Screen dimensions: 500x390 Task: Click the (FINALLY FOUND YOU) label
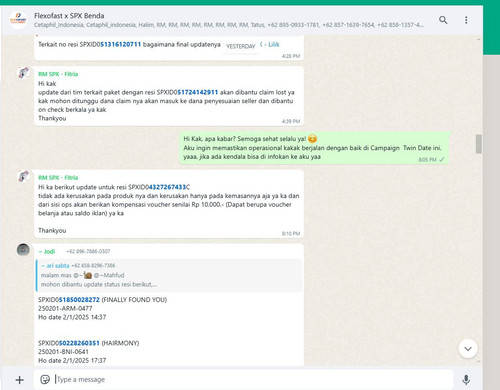point(134,300)
